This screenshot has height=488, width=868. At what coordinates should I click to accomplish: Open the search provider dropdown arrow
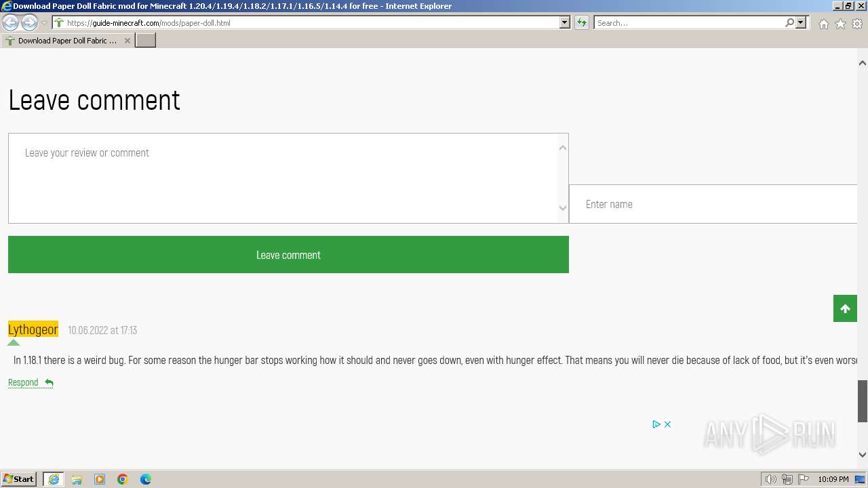801,23
